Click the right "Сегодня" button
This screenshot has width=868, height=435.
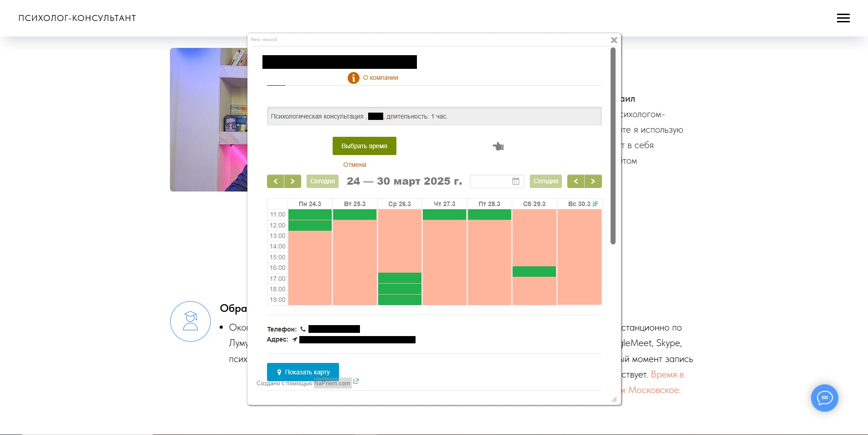coord(546,181)
